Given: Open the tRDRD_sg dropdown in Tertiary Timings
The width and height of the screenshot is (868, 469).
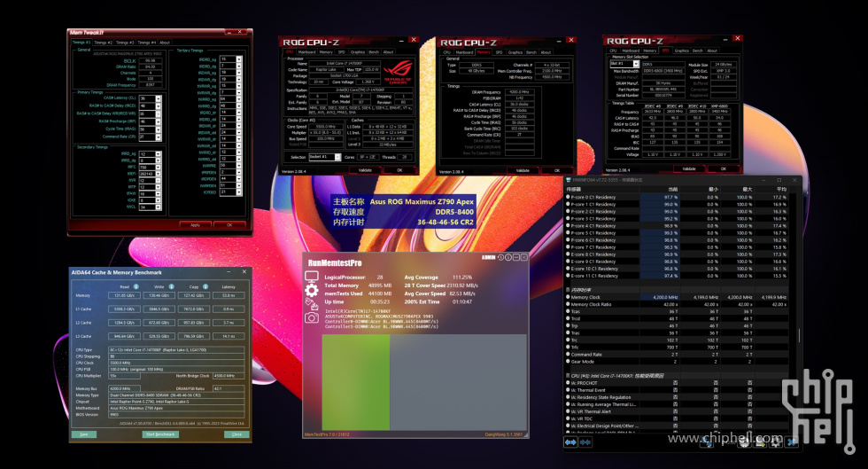Looking at the screenshot, I should 239,59.
